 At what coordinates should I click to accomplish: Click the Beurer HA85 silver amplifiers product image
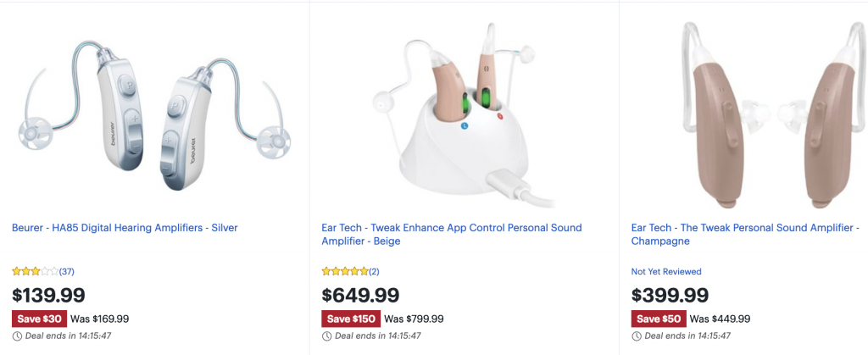(x=154, y=117)
